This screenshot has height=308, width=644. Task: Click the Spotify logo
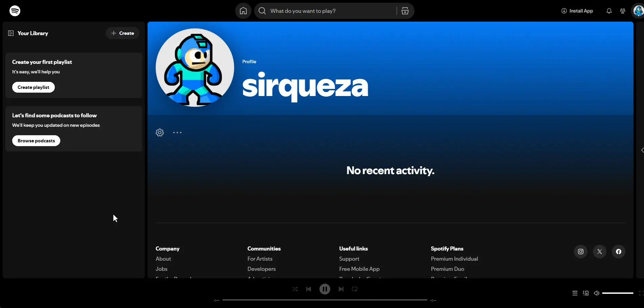coord(15,11)
